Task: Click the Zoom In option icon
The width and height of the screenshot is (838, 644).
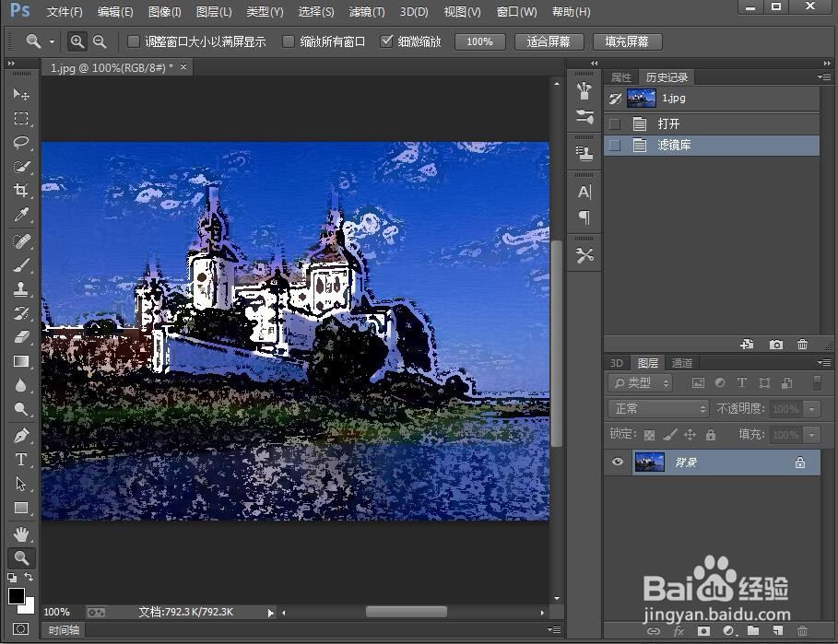Action: [77, 41]
